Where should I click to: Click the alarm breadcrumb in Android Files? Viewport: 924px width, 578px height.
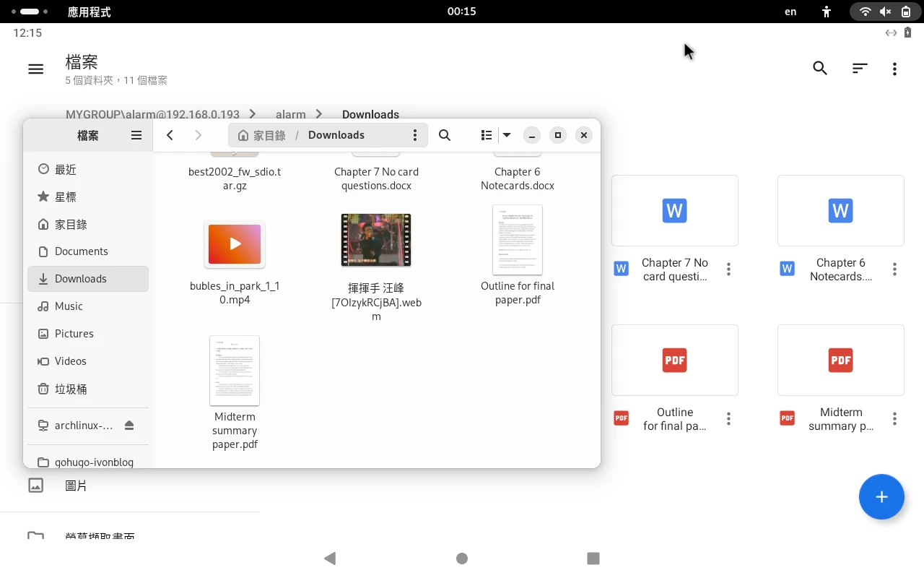(x=290, y=114)
